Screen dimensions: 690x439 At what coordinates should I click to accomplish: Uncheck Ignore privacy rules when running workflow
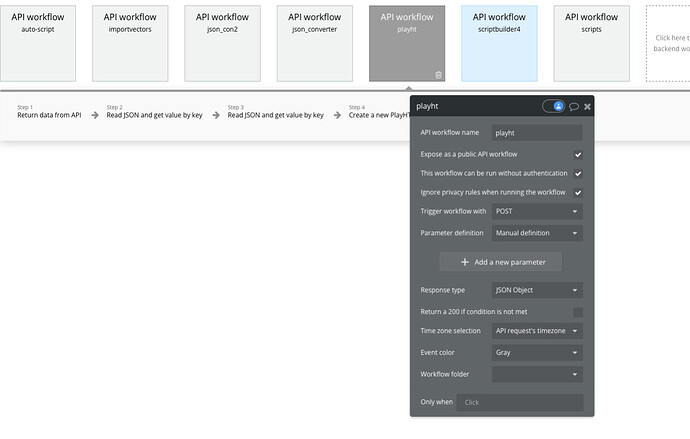[578, 193]
